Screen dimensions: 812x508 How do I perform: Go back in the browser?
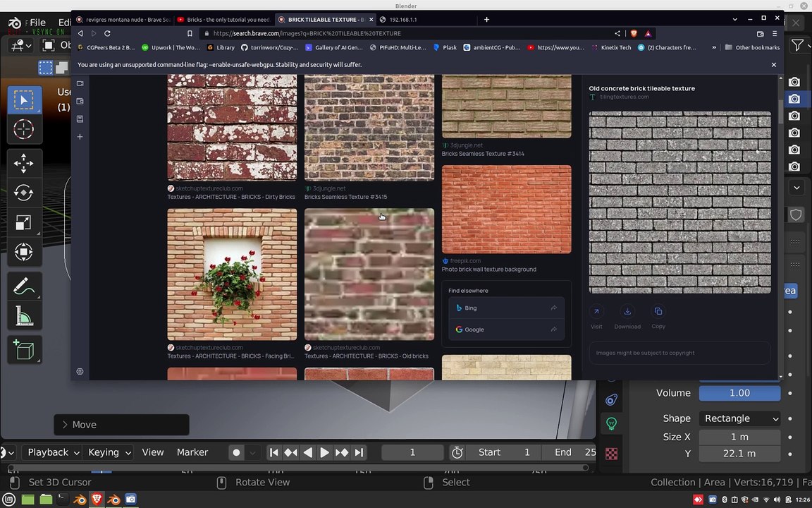coord(80,33)
